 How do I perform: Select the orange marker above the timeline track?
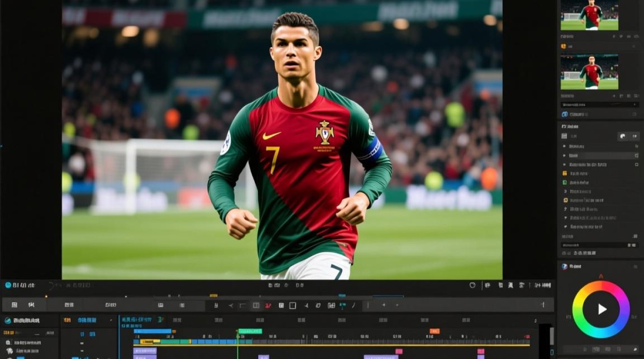coord(435,331)
